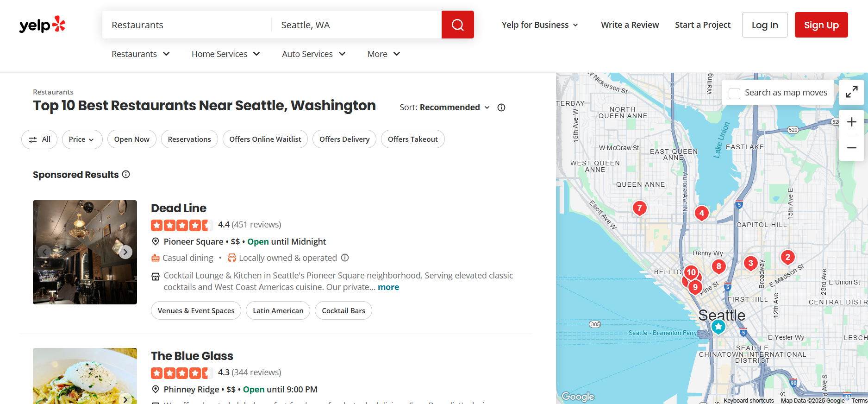Select map pin number 7
Viewport: 868px width, 404px height.
click(x=639, y=208)
